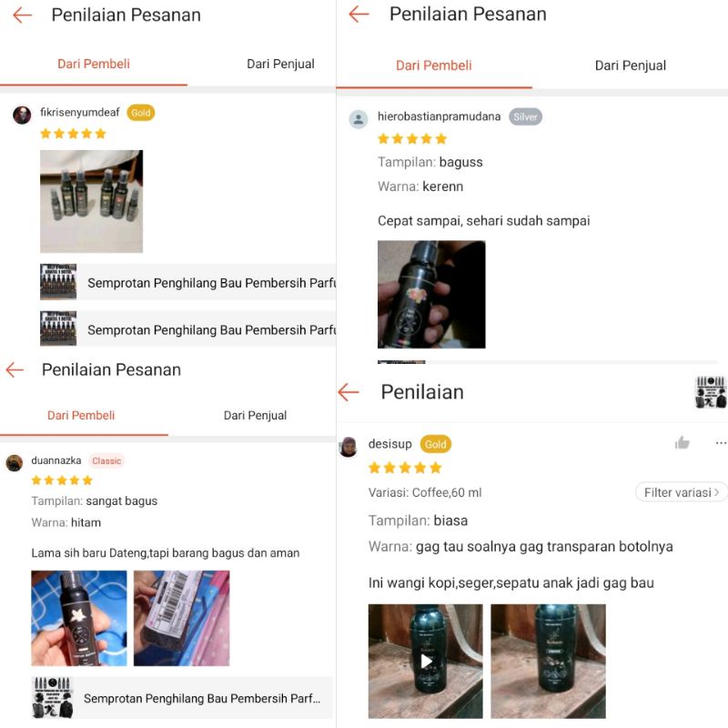Like desisup's review with thumbs-up icon
The width and height of the screenshot is (728, 728).
pyautogui.click(x=682, y=443)
